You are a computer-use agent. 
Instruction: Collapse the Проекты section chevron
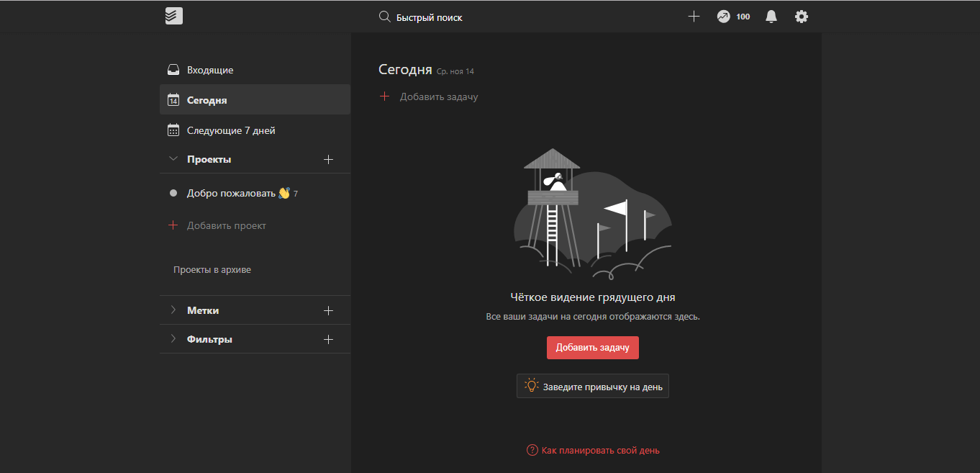(x=173, y=159)
